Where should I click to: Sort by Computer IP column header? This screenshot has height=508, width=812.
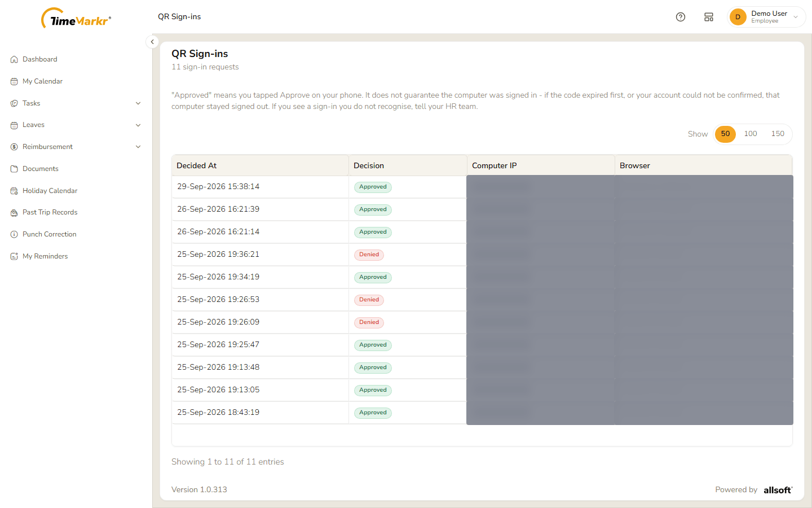[541, 165]
